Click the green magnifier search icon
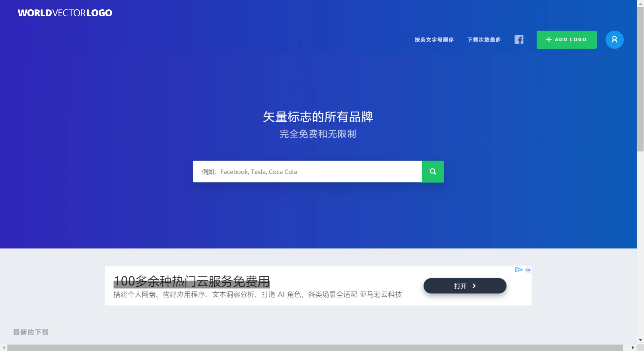This screenshot has height=351, width=644. [433, 171]
